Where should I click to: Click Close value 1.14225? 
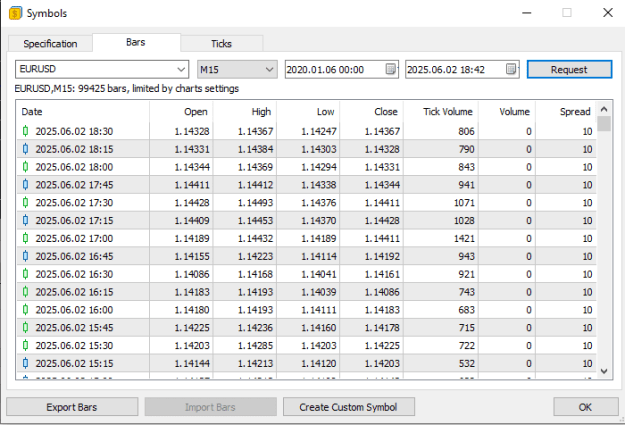point(382,345)
